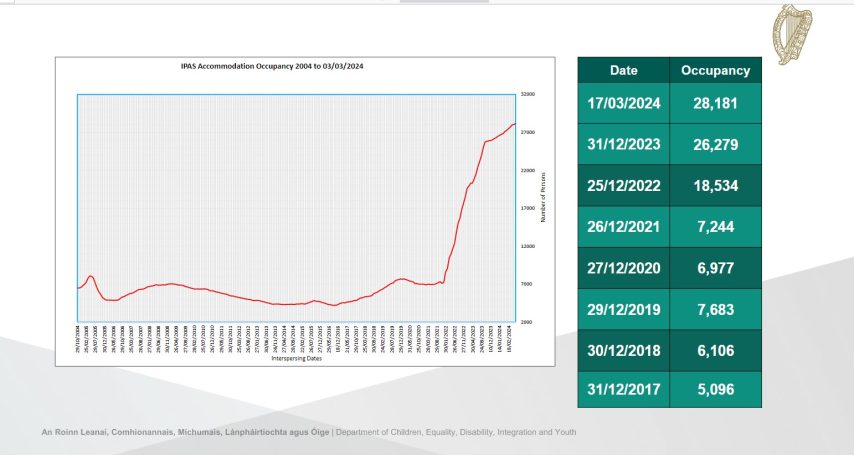Click the Department of Children footer text
The height and width of the screenshot is (455, 854).
point(455,432)
